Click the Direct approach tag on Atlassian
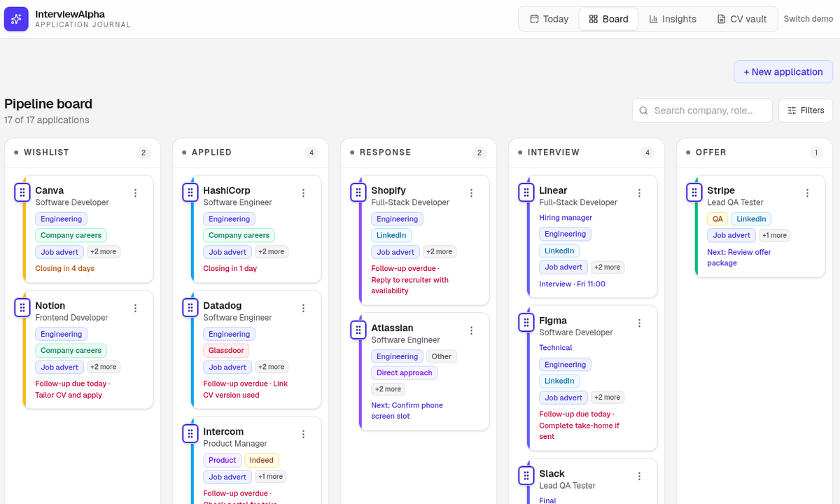 [x=405, y=373]
